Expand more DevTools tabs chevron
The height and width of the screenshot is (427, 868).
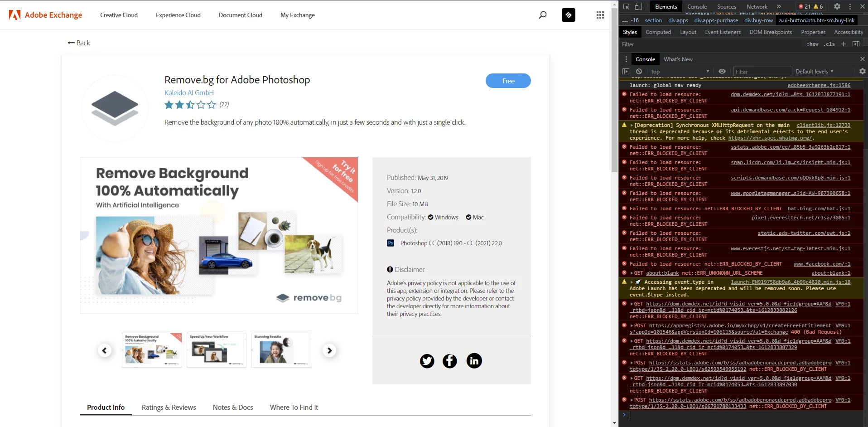click(779, 6)
